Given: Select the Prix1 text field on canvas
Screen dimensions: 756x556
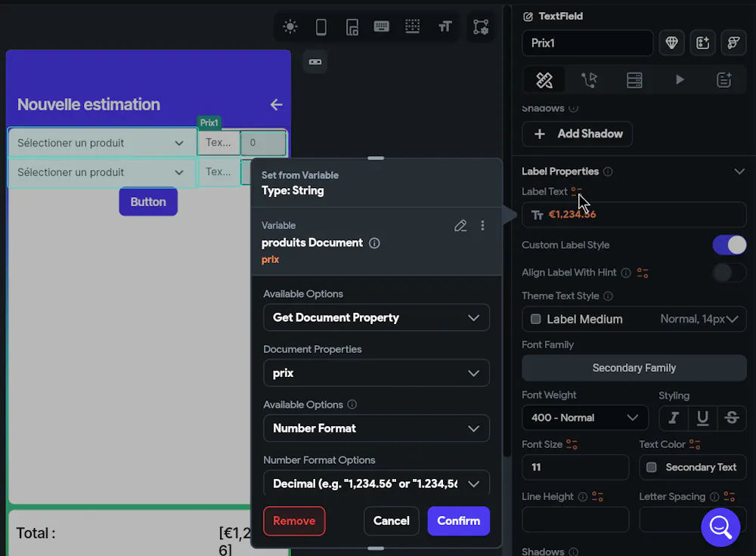Looking at the screenshot, I should (218, 143).
